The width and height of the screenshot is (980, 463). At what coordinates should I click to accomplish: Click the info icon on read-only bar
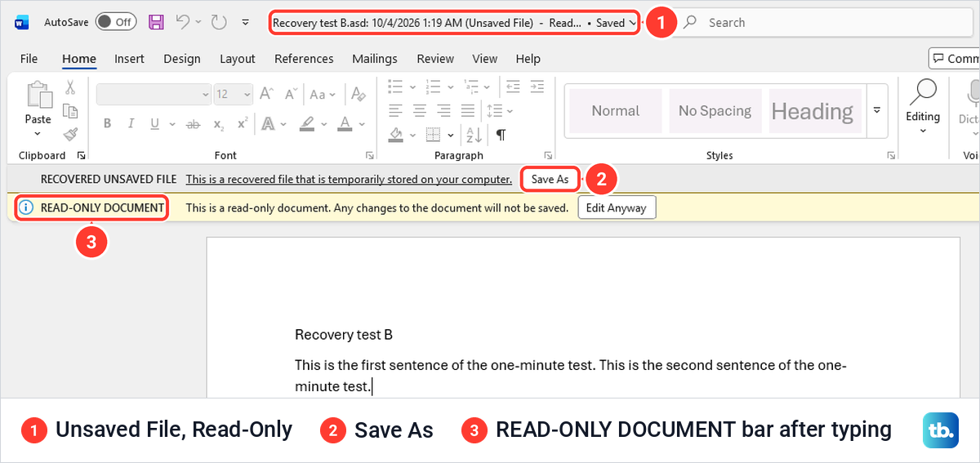click(26, 207)
